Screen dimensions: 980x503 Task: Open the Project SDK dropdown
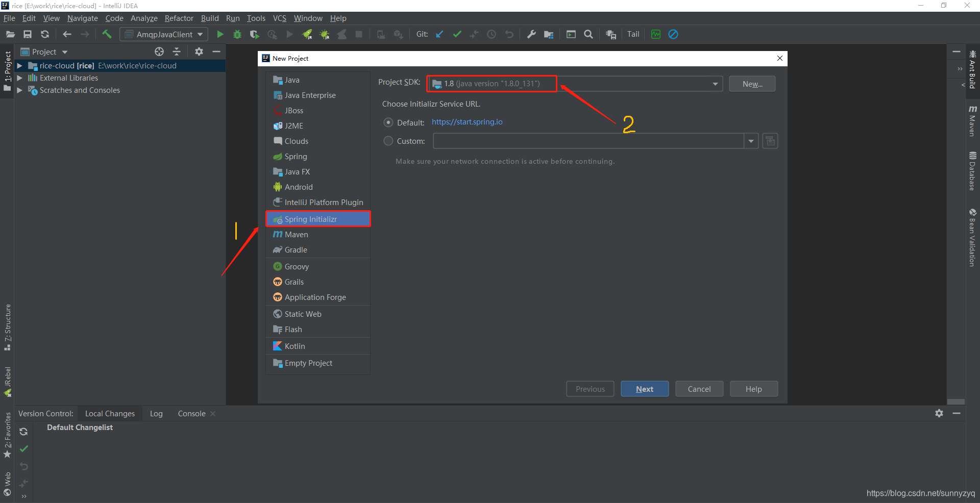(715, 84)
